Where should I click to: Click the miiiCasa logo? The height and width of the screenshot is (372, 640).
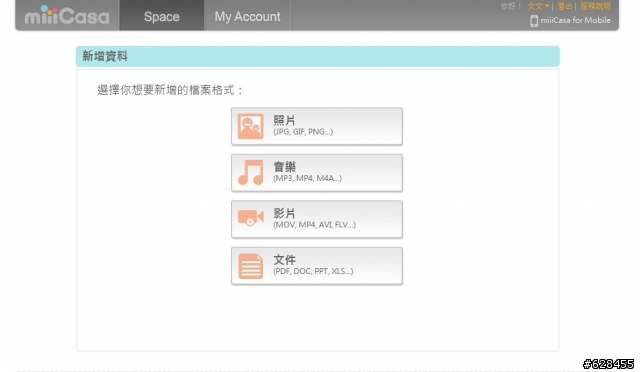click(67, 16)
